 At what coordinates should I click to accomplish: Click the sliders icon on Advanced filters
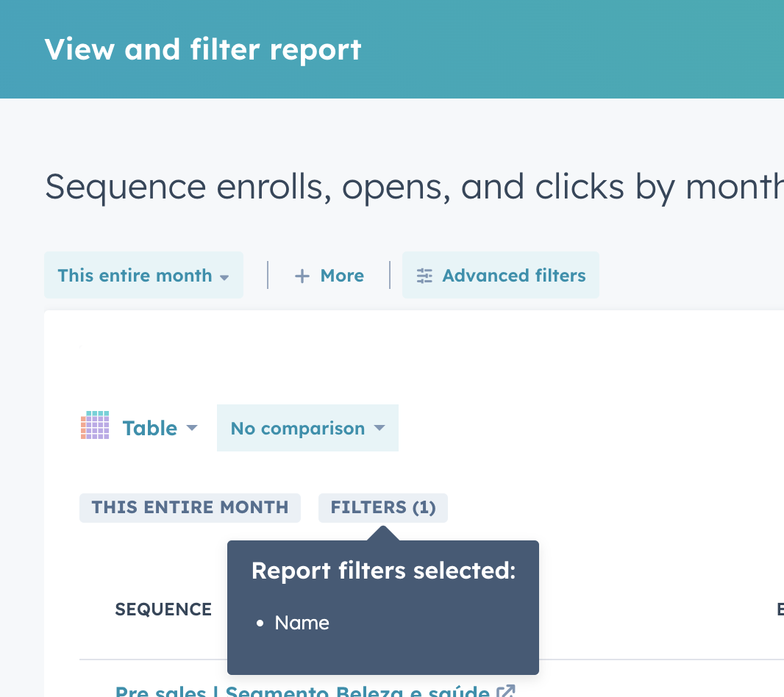pos(424,274)
